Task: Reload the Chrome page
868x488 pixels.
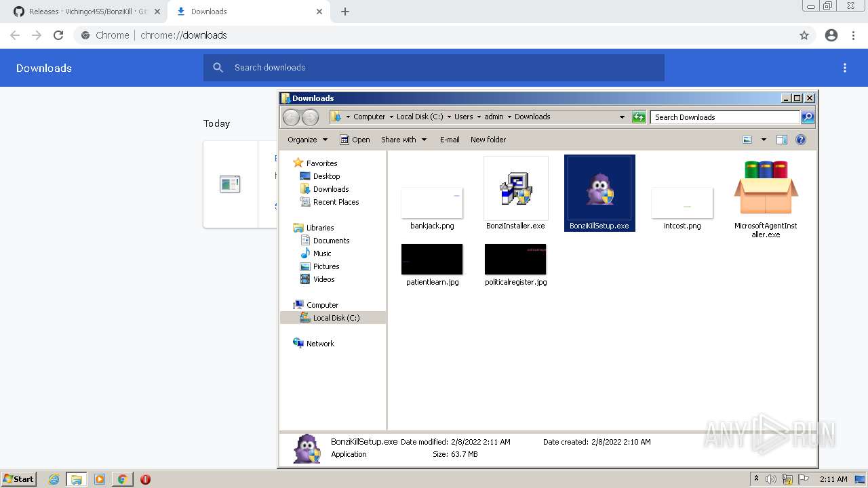Action: (x=58, y=35)
